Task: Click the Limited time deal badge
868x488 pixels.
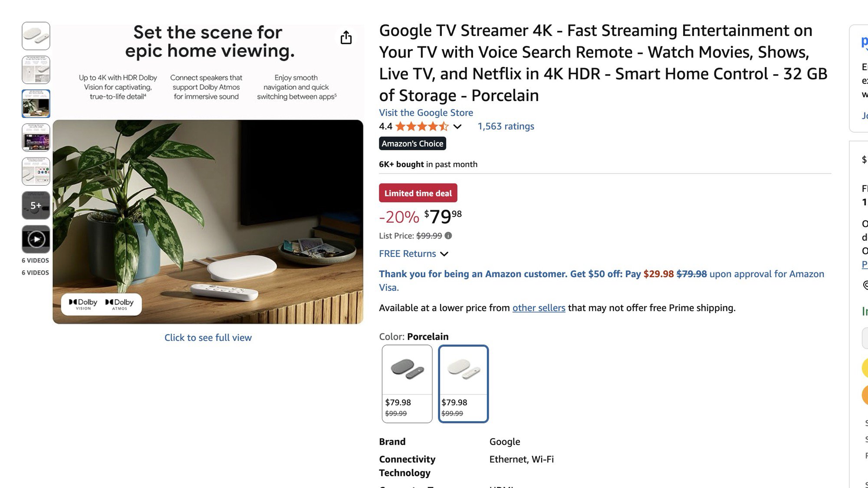Action: [418, 193]
